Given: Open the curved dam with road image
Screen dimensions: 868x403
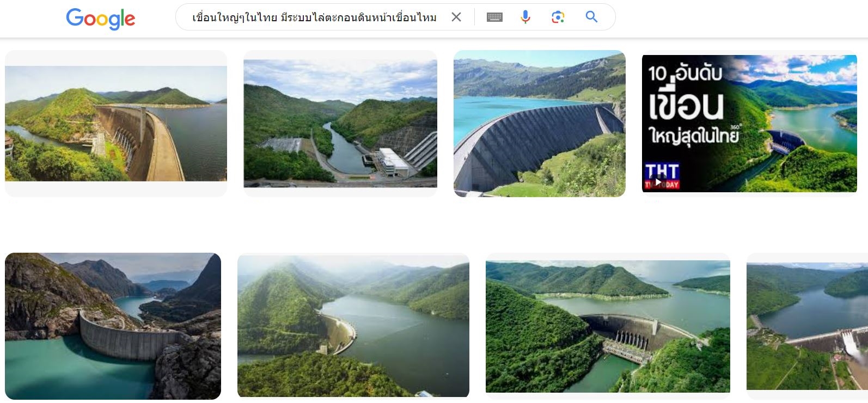Looking at the screenshot, I should click(x=116, y=124).
